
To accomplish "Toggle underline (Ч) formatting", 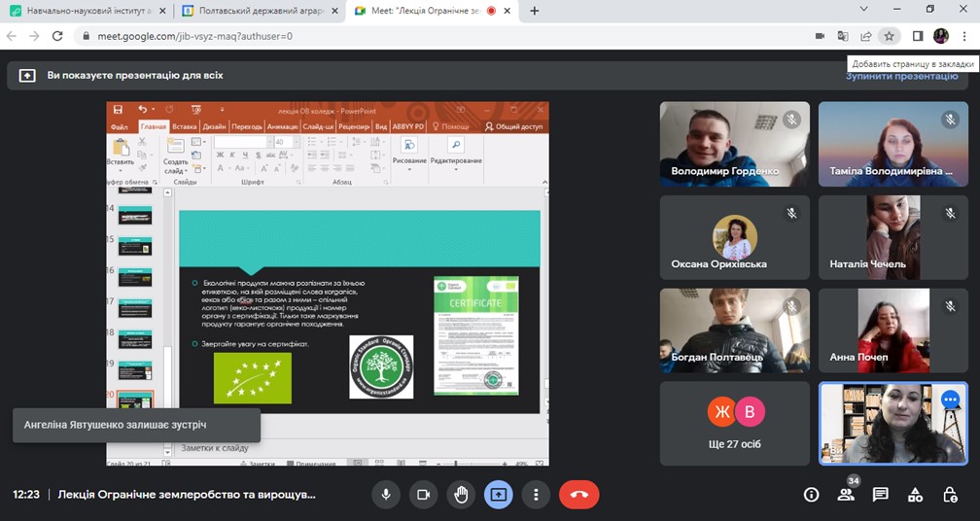I will click(x=245, y=155).
